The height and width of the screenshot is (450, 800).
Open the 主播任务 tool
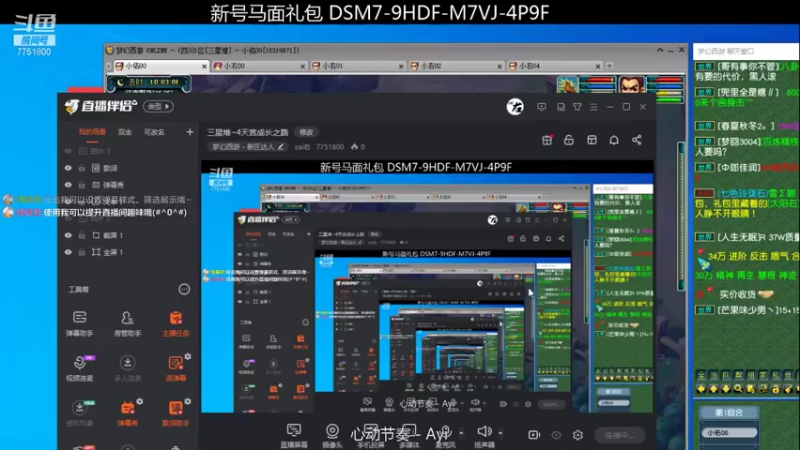[x=176, y=323]
